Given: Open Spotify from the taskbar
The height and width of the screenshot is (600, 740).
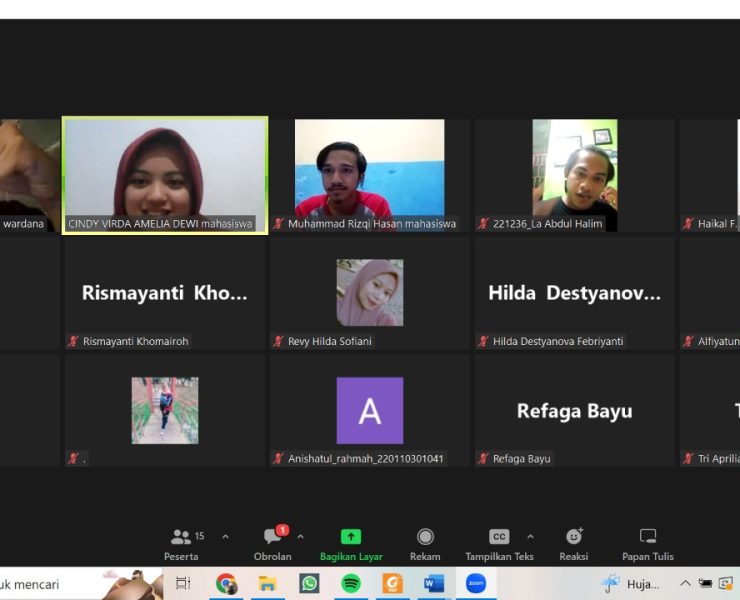Looking at the screenshot, I should click(x=351, y=583).
